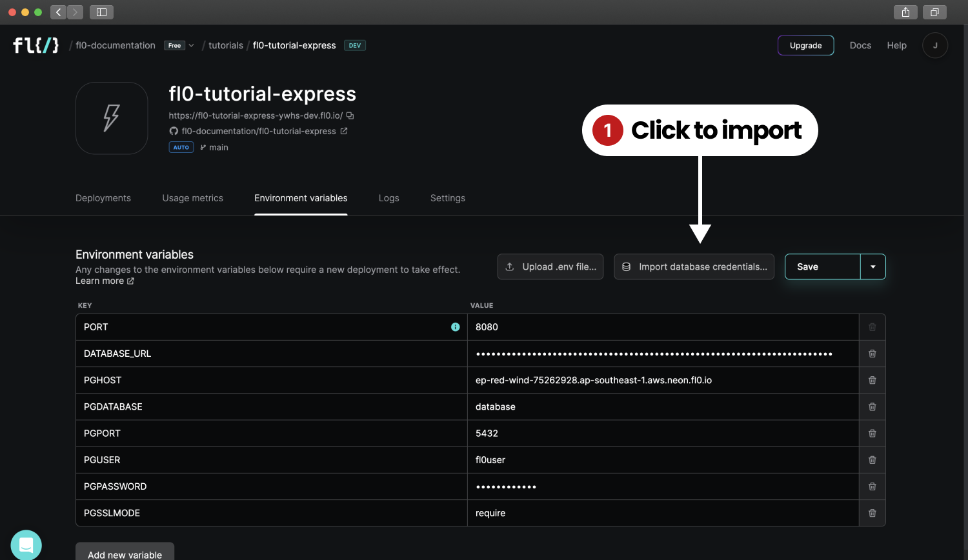Expand the Save dropdown arrow
The image size is (968, 560).
click(x=873, y=267)
